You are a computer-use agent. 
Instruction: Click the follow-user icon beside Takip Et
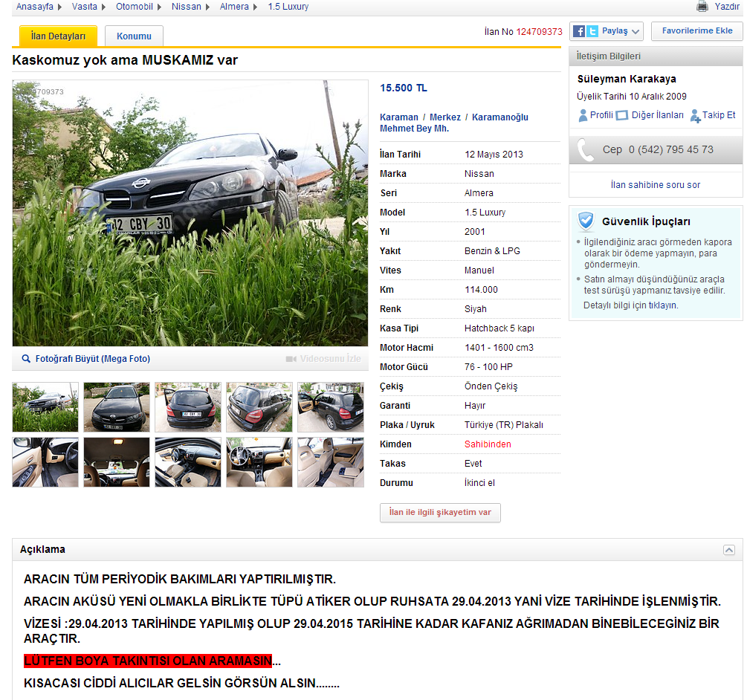[x=695, y=116]
